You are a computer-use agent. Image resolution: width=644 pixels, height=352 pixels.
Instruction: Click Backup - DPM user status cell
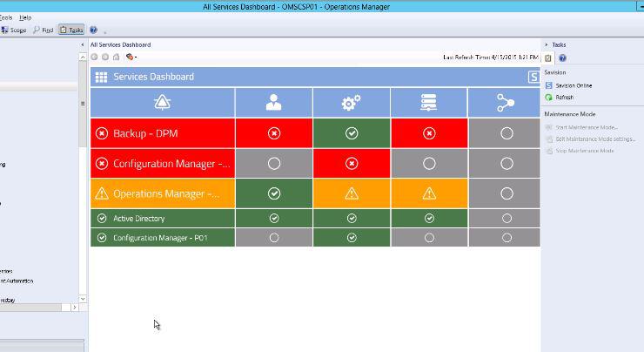(274, 133)
